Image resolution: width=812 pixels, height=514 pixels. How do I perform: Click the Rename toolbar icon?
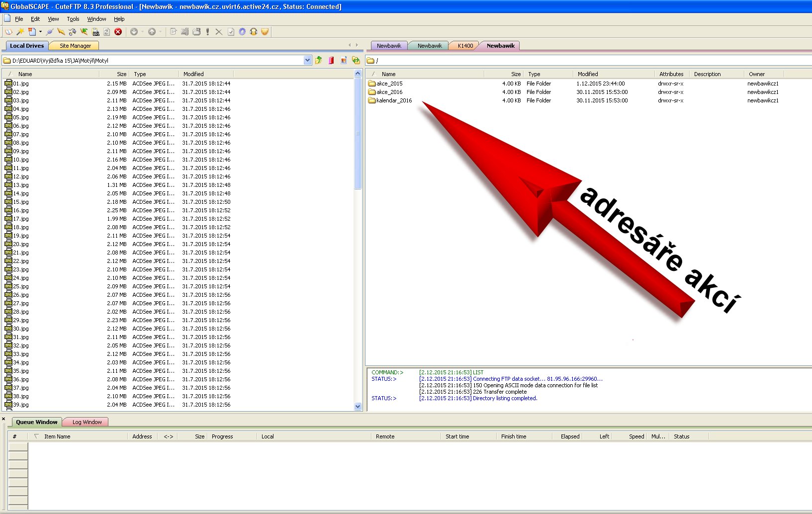184,32
